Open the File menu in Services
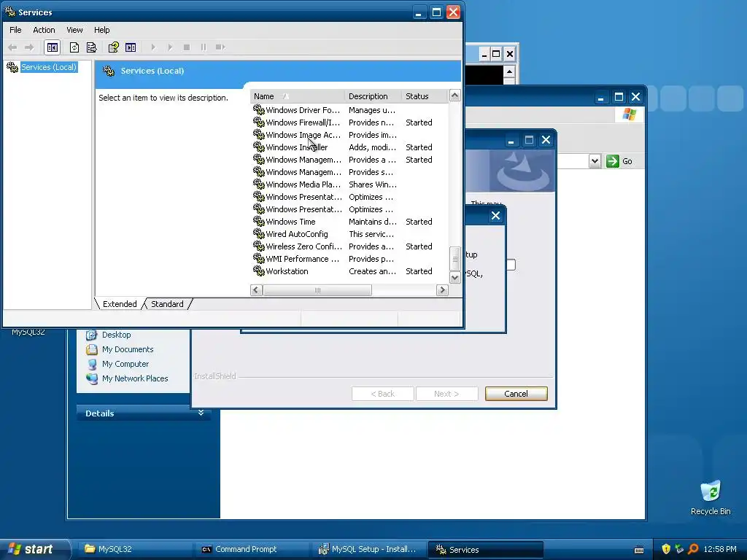The width and height of the screenshot is (747, 560). (x=15, y=30)
